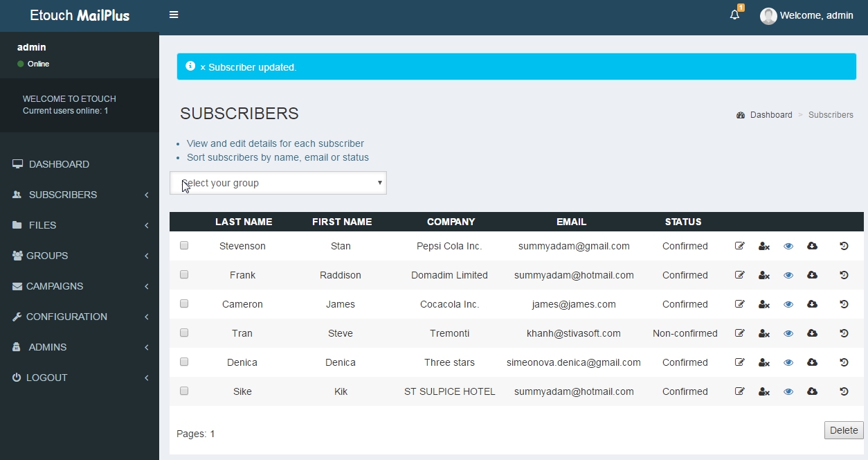Viewport: 868px width, 460px height.
Task: Edit subscriber Stevenson with pencil icon
Action: point(740,246)
